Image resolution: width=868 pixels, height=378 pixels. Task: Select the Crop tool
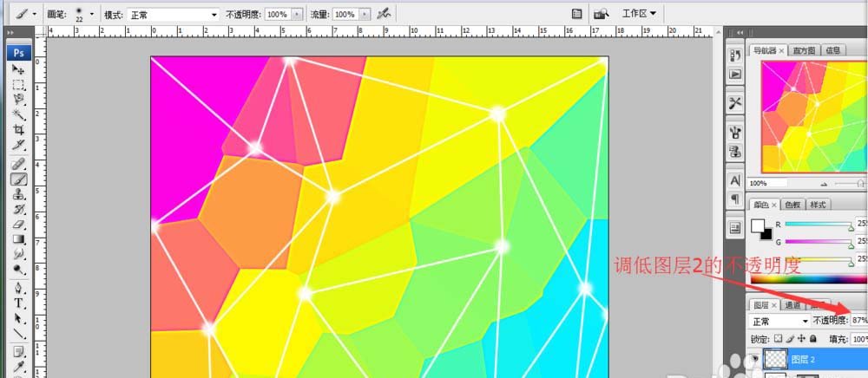17,131
